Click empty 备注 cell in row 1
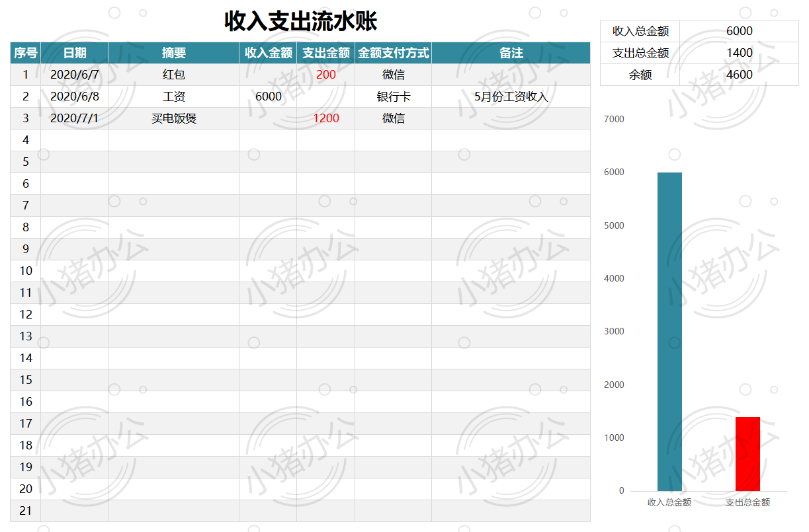This screenshot has width=809, height=532. pyautogui.click(x=511, y=75)
